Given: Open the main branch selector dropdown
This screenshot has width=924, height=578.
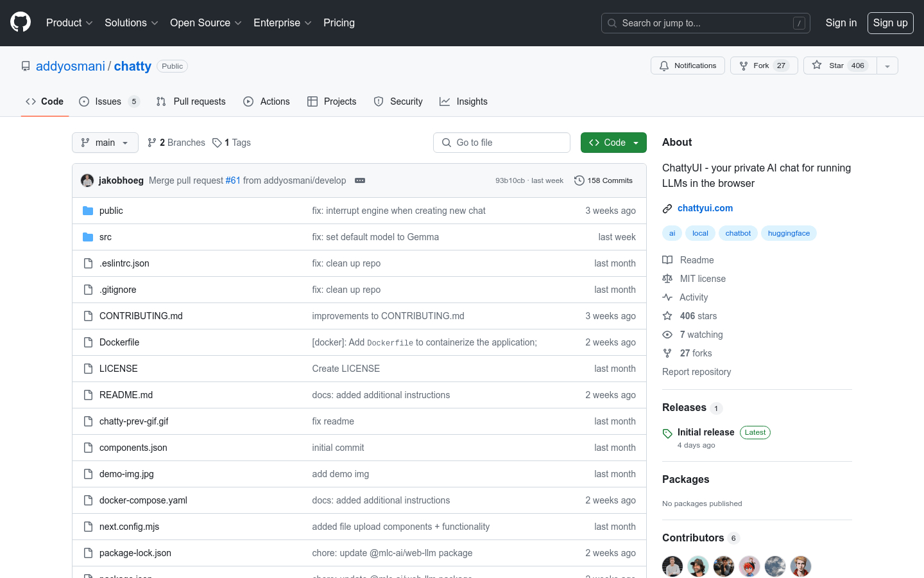Looking at the screenshot, I should pos(105,143).
